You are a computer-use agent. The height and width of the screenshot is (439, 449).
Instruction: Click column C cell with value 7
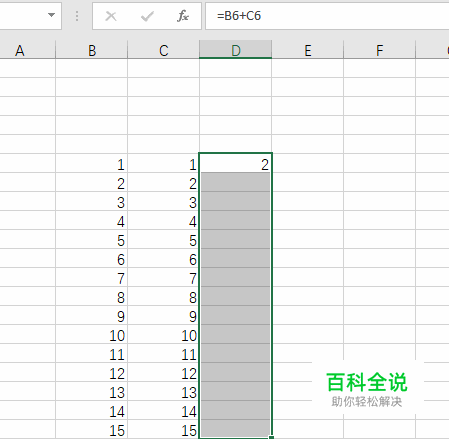pos(164,277)
